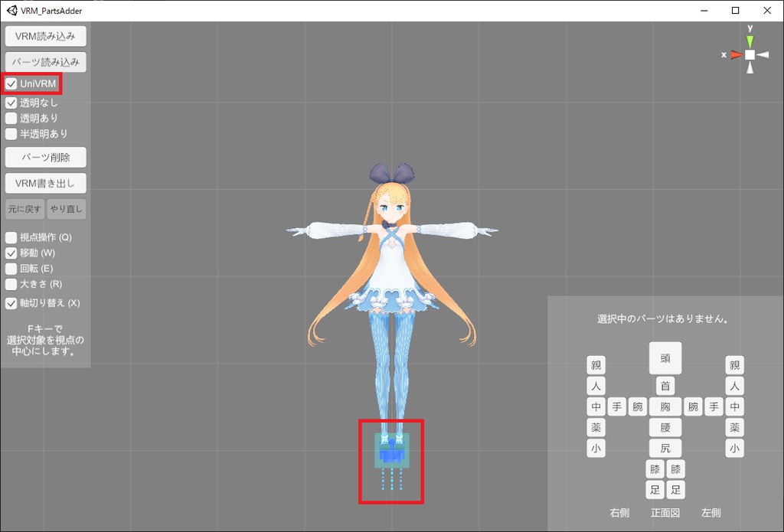Click the VRM読み込み load button

(44, 35)
